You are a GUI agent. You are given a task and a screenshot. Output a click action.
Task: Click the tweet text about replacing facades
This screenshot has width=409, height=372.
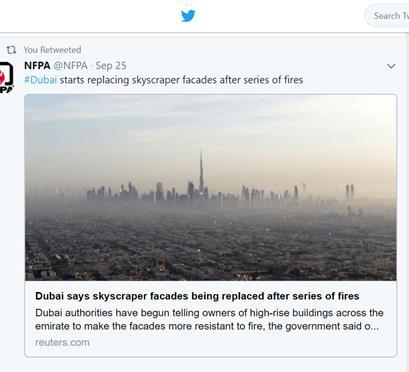tap(181, 80)
